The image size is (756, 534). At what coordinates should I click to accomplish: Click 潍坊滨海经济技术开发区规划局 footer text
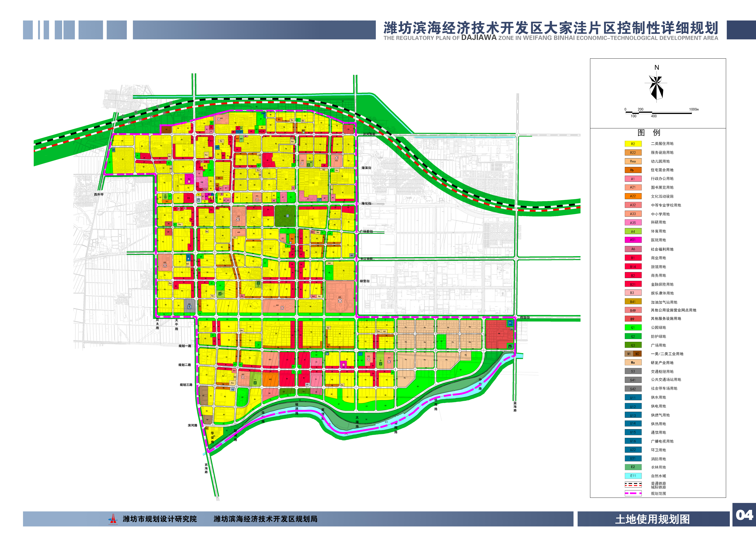point(265,519)
